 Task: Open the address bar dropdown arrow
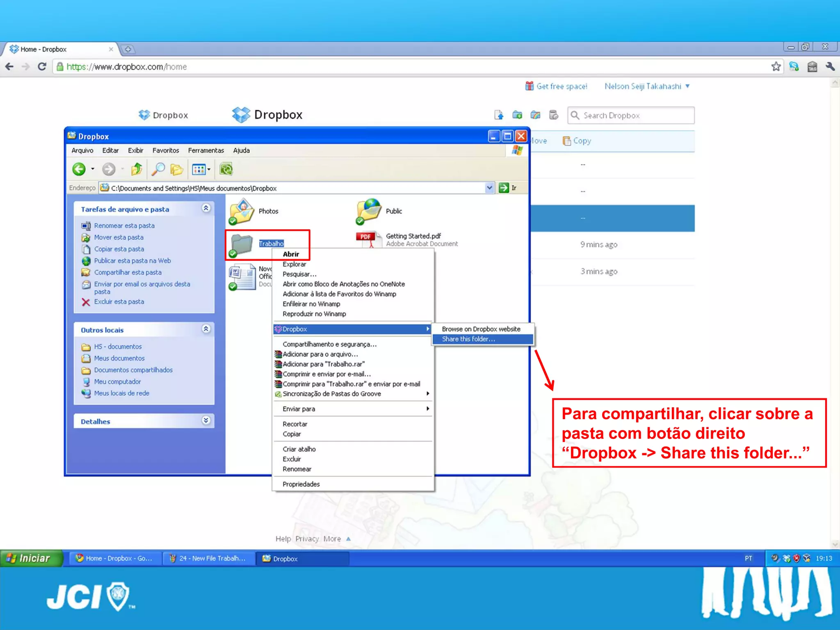point(489,188)
